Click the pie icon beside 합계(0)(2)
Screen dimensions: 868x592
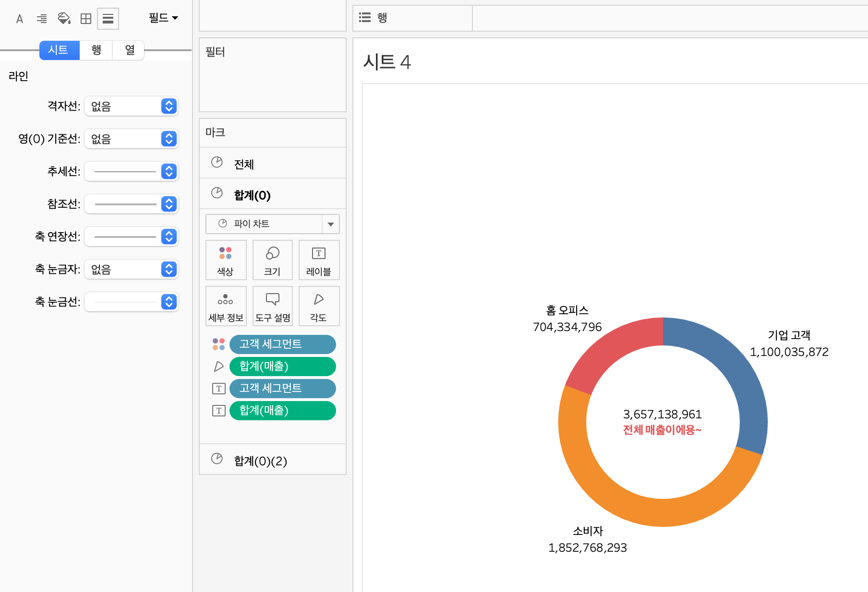pos(217,459)
